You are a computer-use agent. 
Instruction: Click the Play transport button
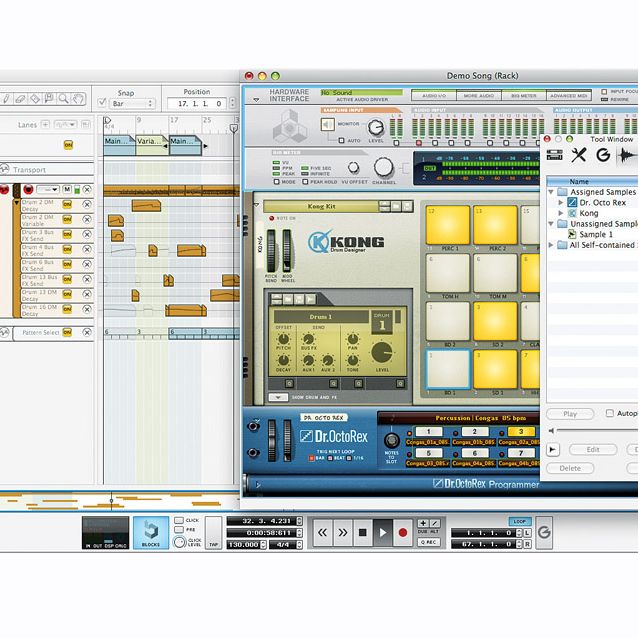382,533
